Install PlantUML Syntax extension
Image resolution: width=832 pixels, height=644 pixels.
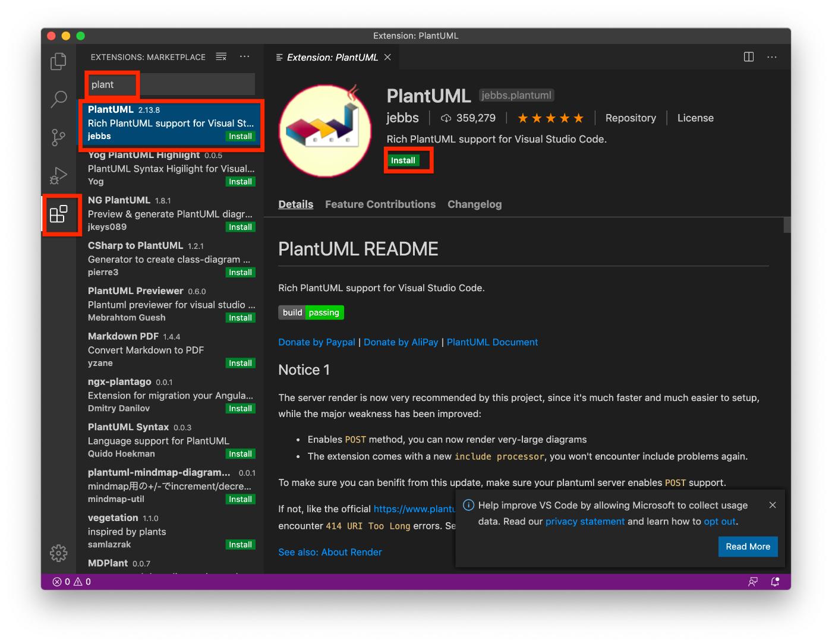point(241,454)
